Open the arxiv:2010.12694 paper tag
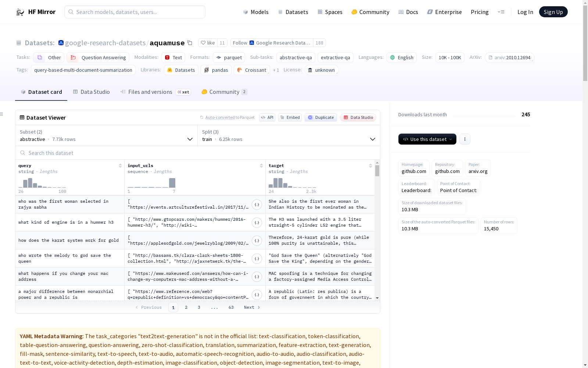The width and height of the screenshot is (588, 368). point(509,57)
